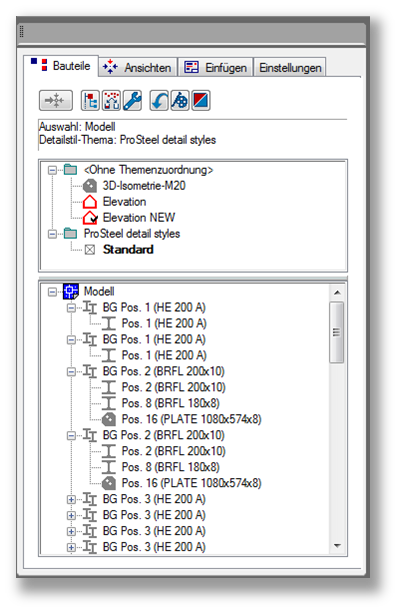Open the Einstellungen tab
This screenshot has height=612, width=399.
coord(290,67)
